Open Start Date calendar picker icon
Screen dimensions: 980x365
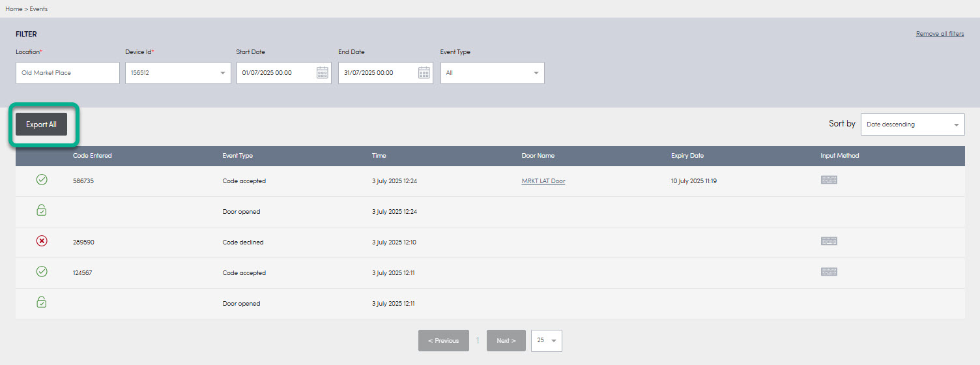pos(323,72)
